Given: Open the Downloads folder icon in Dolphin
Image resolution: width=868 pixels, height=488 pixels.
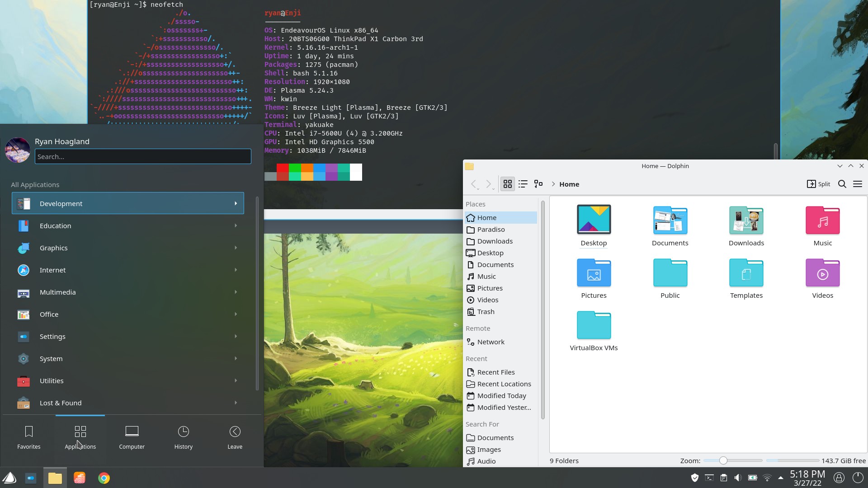Looking at the screenshot, I should coord(746,225).
